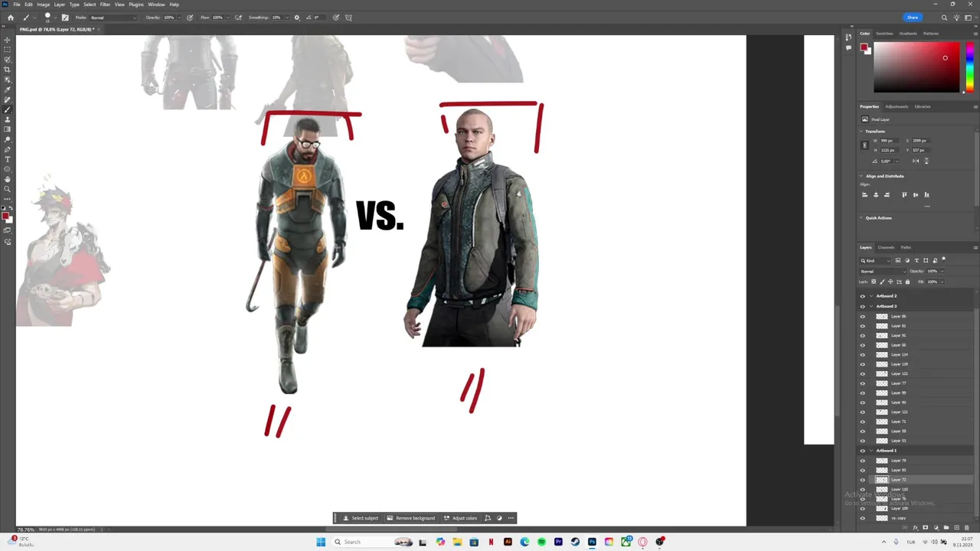This screenshot has width=980, height=551.
Task: Select the Eyedropper tool
Action: (x=8, y=90)
